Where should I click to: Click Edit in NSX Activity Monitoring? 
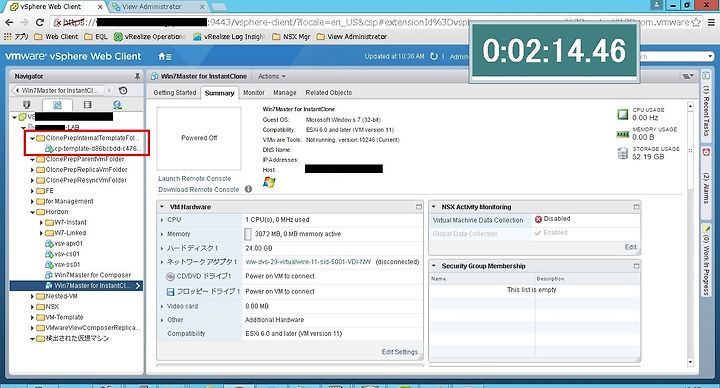pyautogui.click(x=630, y=247)
